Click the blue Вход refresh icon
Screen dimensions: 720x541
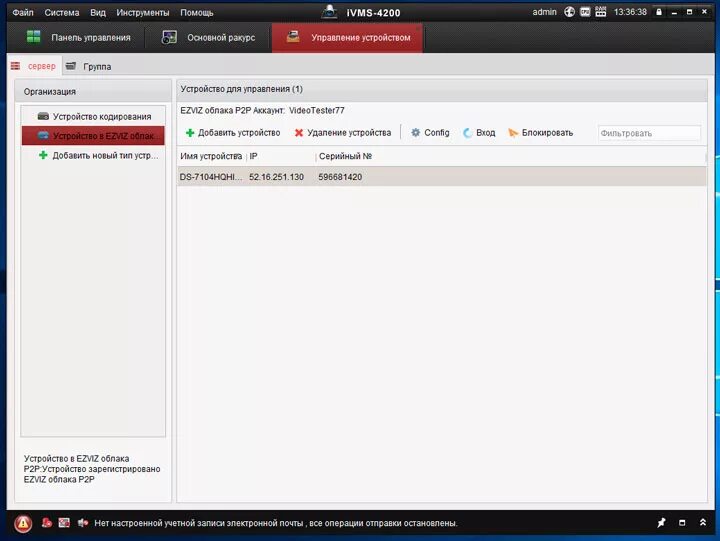467,133
